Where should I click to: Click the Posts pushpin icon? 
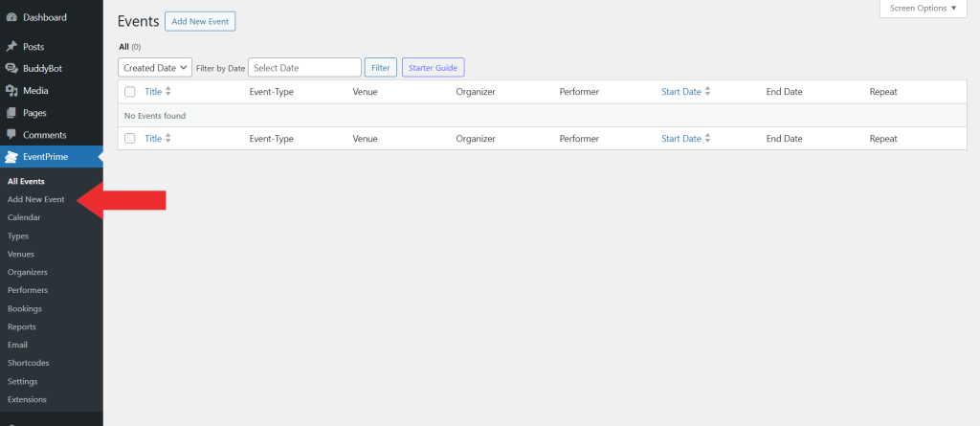11,47
